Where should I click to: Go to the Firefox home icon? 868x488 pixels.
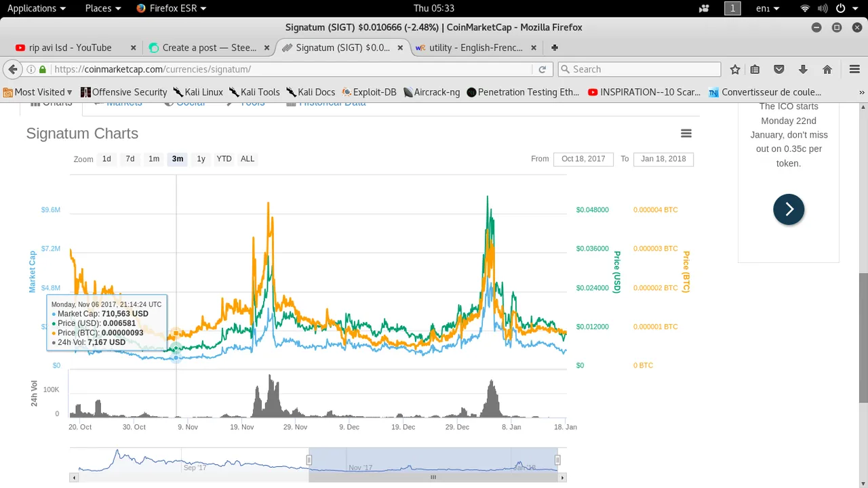click(827, 69)
